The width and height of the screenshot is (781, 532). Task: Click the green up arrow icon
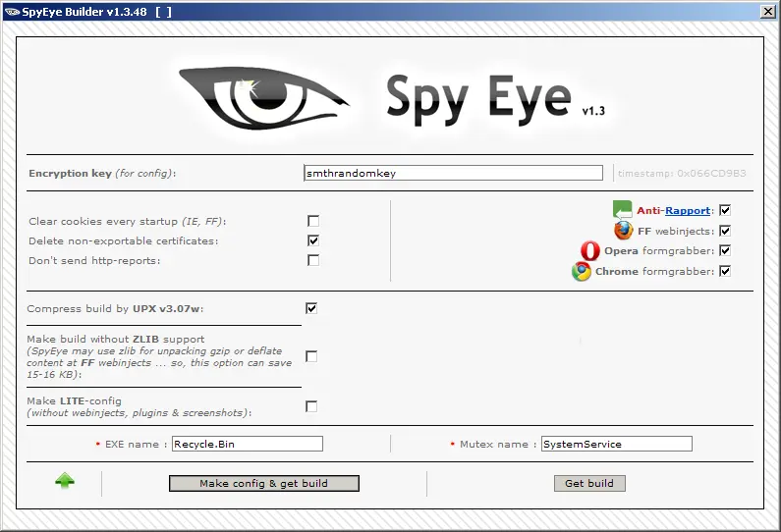pos(65,482)
